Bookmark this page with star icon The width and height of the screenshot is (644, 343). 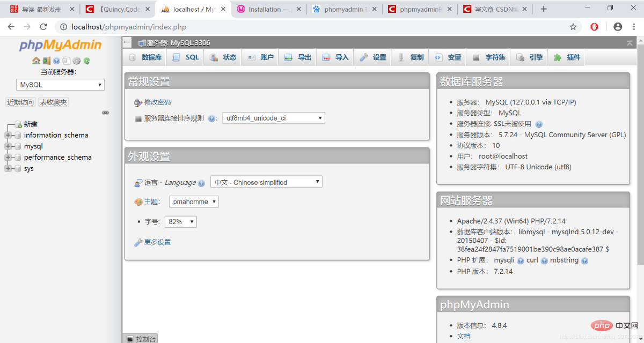point(573,27)
